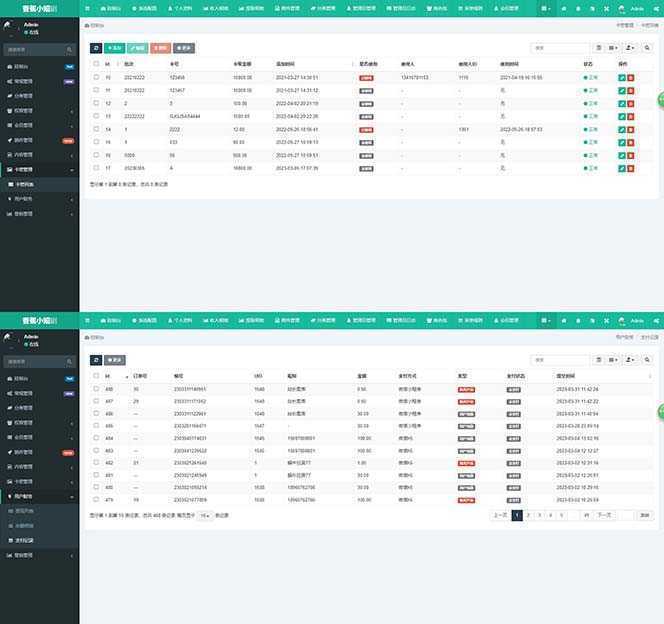Tick checkbox for bottom table row ID 482
Viewport: 664px width, 624px height.
coord(96,463)
